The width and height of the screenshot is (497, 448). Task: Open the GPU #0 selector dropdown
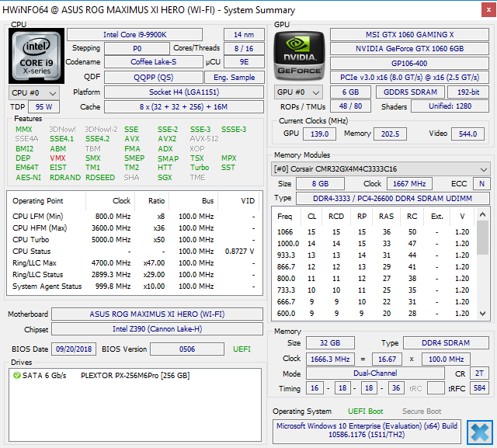(x=298, y=92)
